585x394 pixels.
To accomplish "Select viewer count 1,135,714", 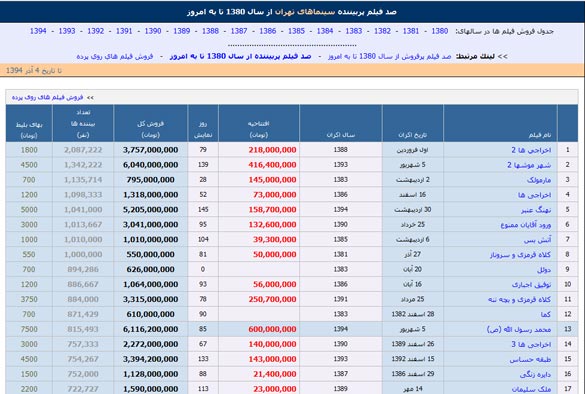I will 83,180.
